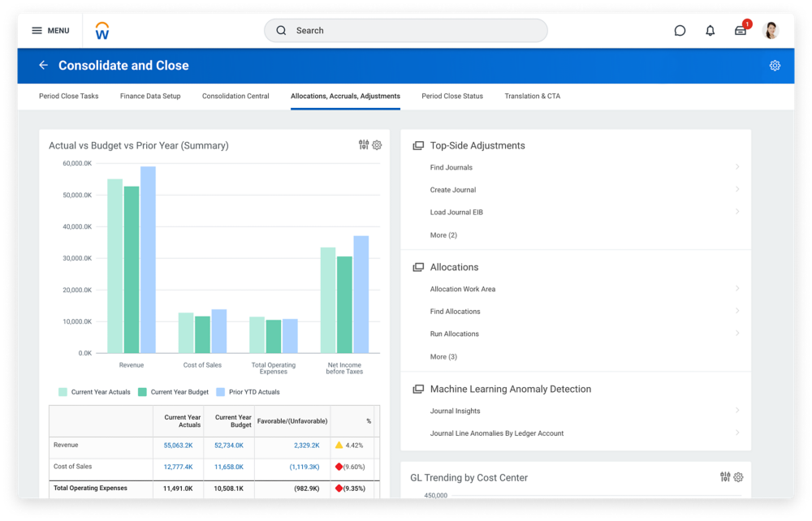Open the notifications bell

coord(710,31)
